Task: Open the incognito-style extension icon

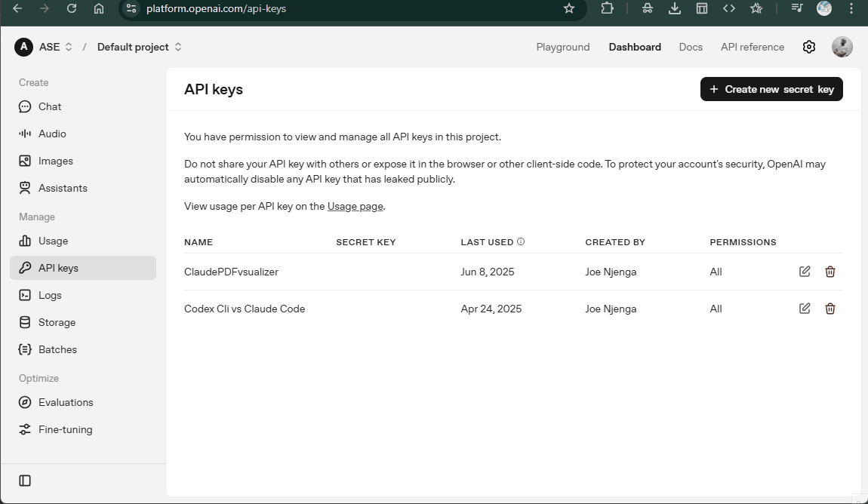Action: click(647, 8)
